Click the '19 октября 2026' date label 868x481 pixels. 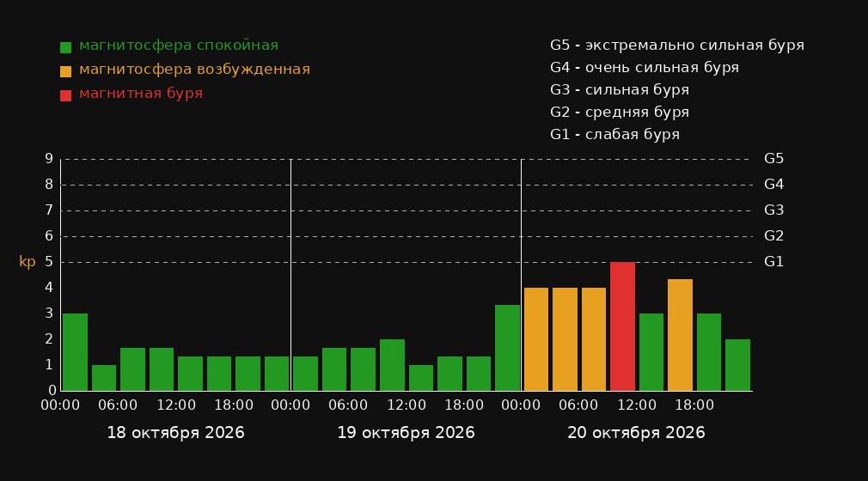406,433
